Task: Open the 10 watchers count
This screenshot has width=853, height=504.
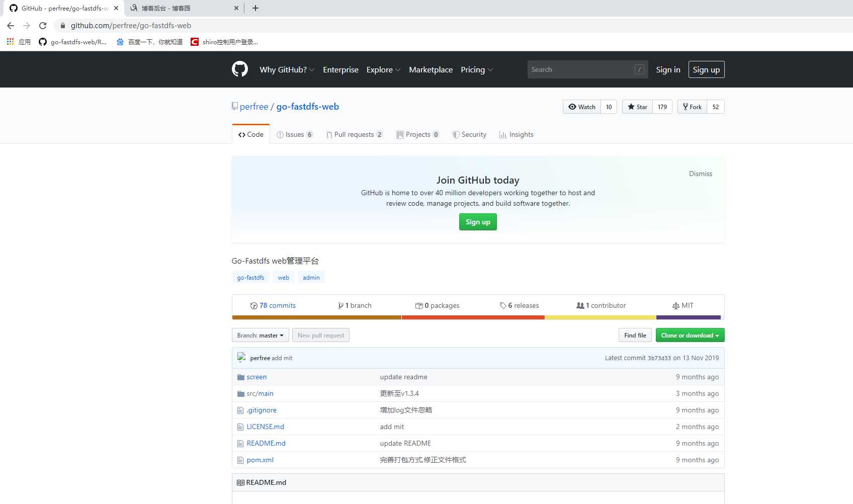Action: [609, 107]
